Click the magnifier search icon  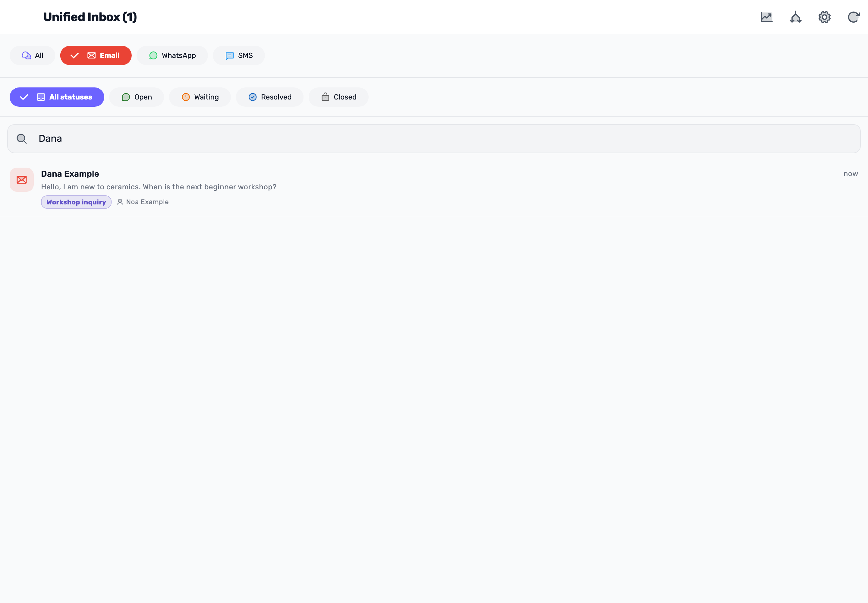pyautogui.click(x=22, y=139)
